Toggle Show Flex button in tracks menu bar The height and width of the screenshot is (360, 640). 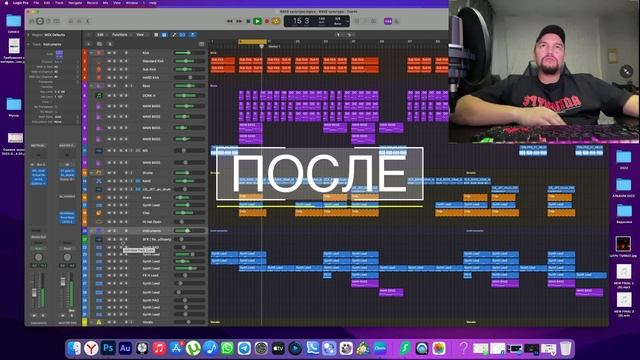tap(182, 35)
